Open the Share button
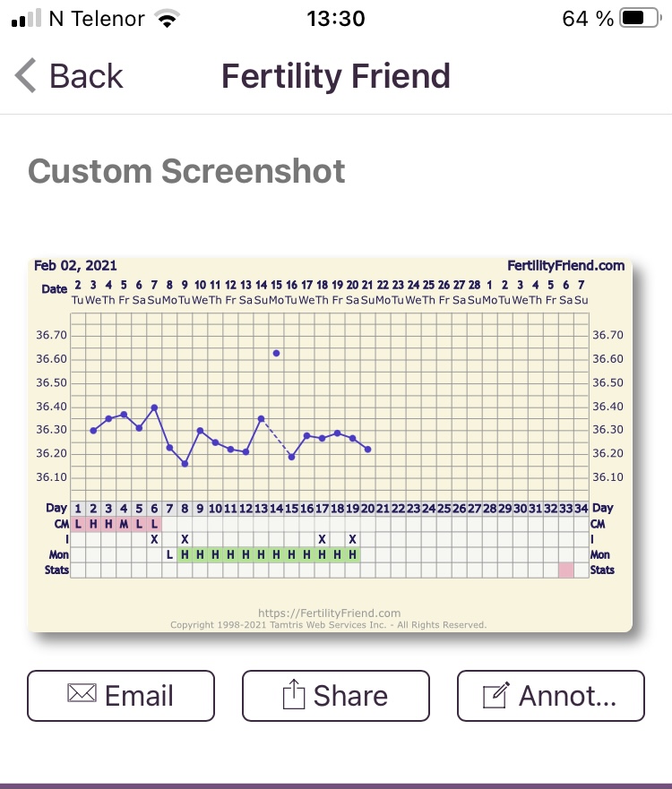The width and height of the screenshot is (672, 789). pos(336,696)
